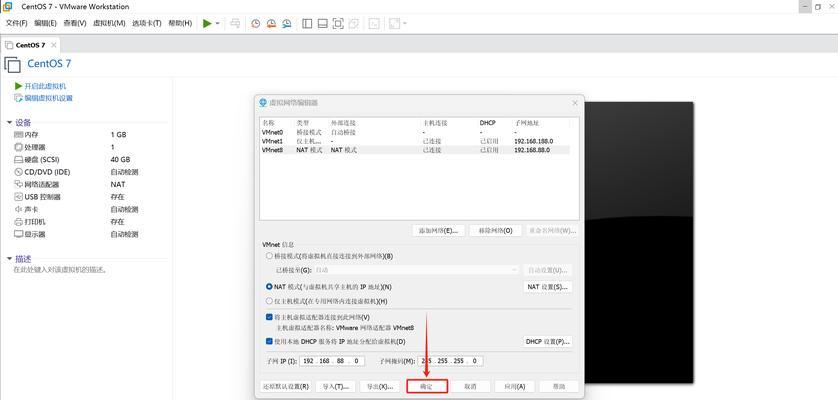Image resolution: width=838 pixels, height=400 pixels.
Task: Click the send Ctrl+Alt+Del toolbar icon
Action: click(x=235, y=24)
